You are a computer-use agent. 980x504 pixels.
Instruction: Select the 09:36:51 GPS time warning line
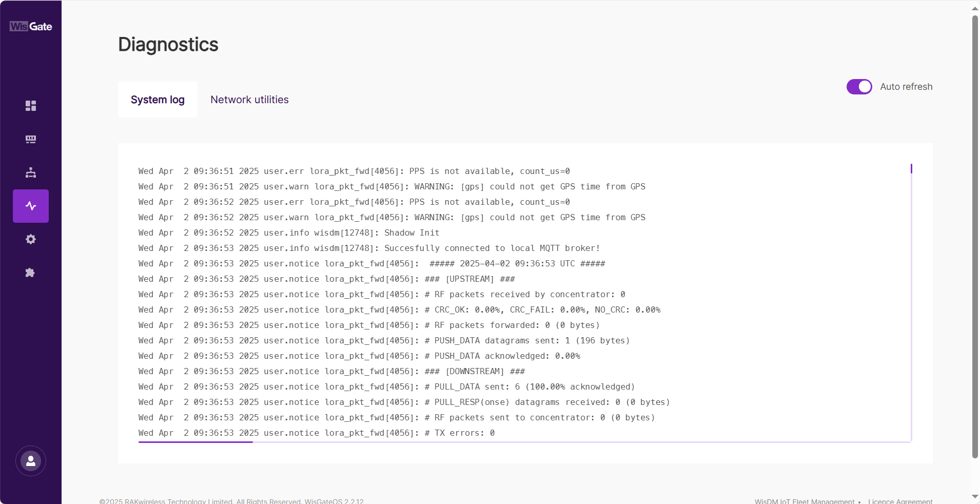pos(392,186)
